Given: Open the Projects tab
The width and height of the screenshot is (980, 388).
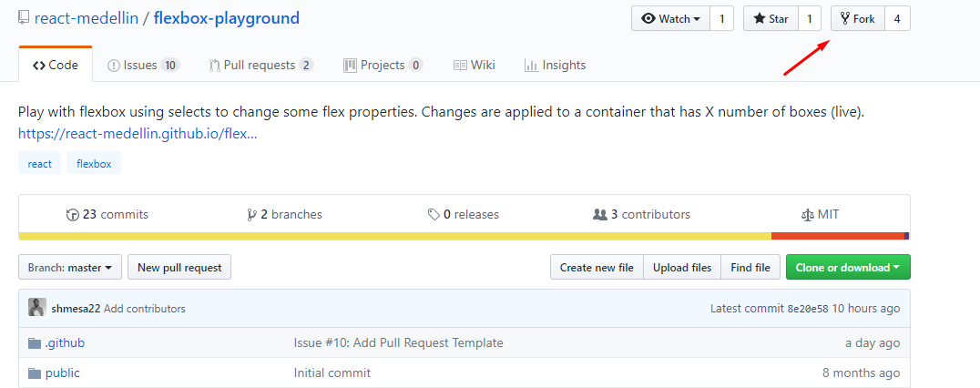Looking at the screenshot, I should pos(383,65).
